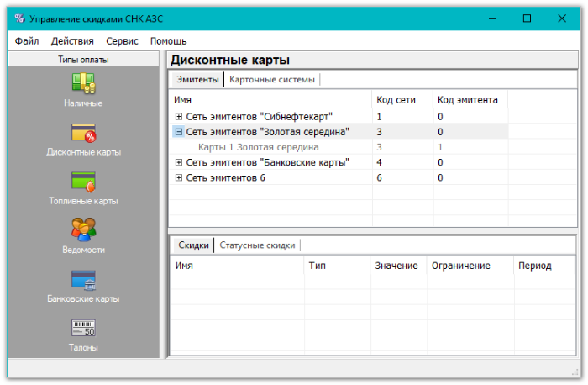Expand the Банковские карты issuer network
Image resolution: width=588 pixels, height=385 pixels.
[x=179, y=162]
